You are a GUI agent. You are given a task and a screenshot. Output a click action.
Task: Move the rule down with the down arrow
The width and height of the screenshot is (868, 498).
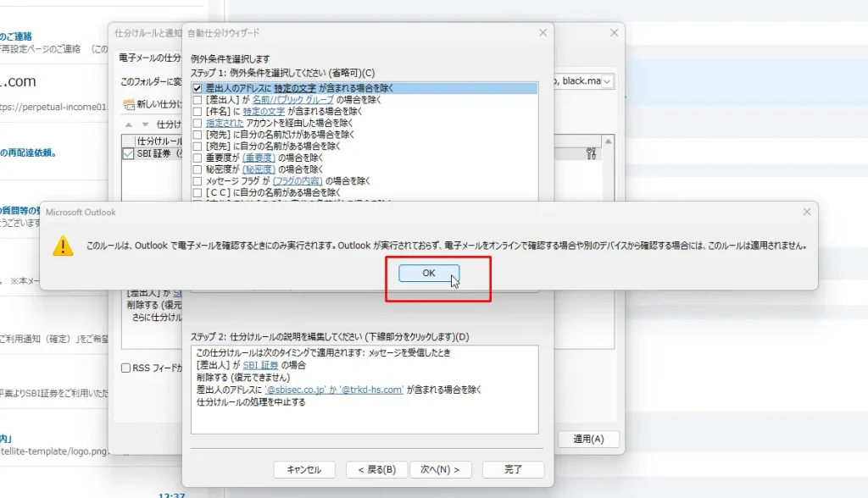pyautogui.click(x=145, y=125)
